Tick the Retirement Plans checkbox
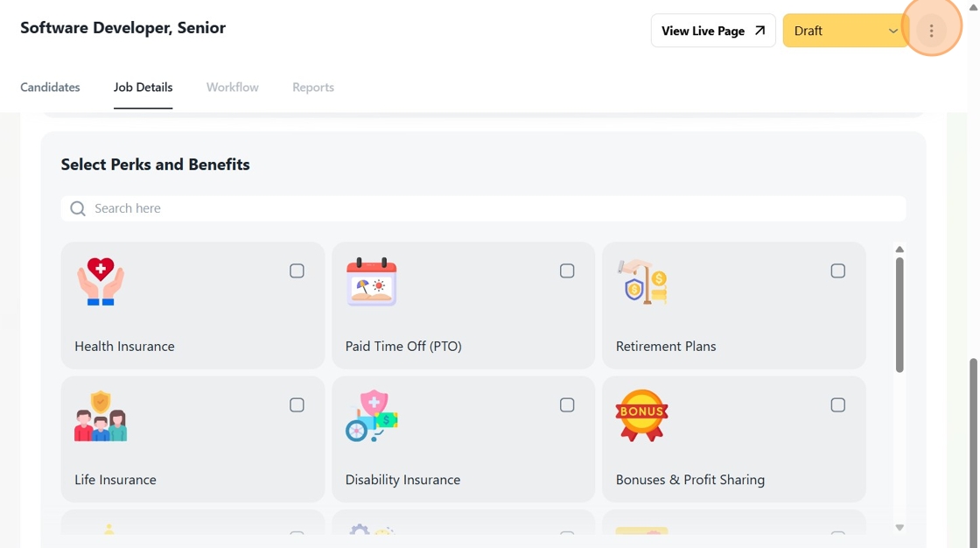This screenshot has width=980, height=548. point(837,271)
